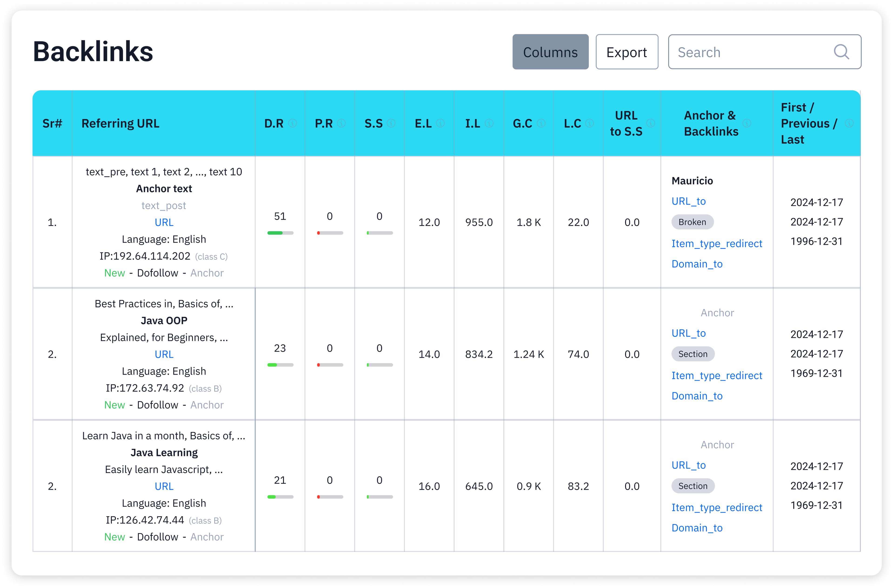The width and height of the screenshot is (893, 588).
Task: Click info icon beside First / Previous / Last
Action: [850, 123]
